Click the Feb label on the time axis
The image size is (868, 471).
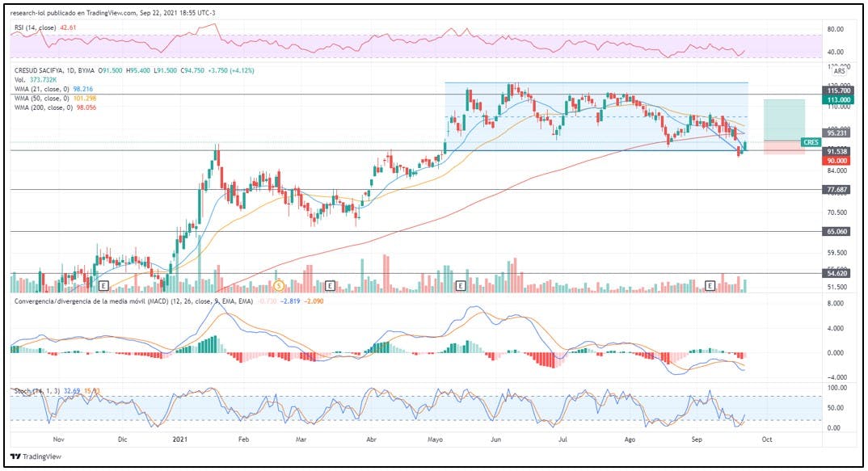point(243,439)
